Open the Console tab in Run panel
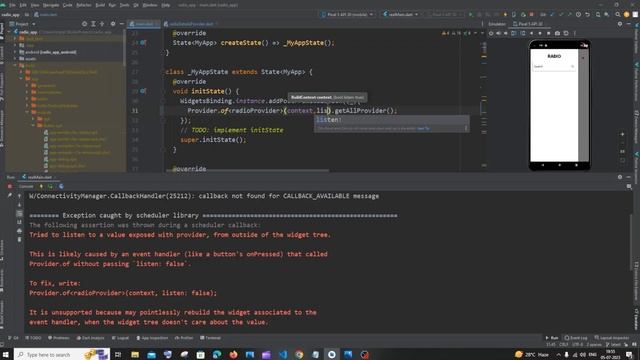This screenshot has height=360, width=640. tap(26, 187)
